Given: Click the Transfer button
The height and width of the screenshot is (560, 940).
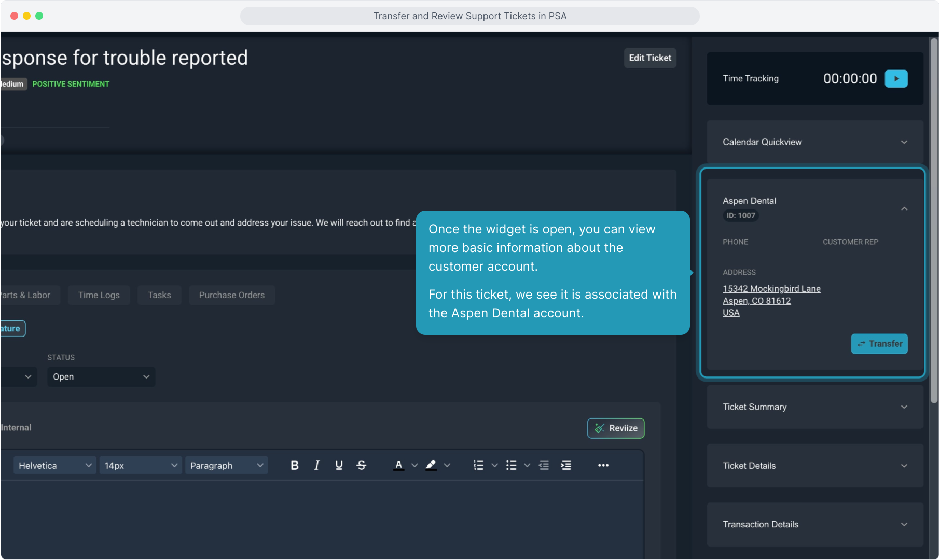Looking at the screenshot, I should pyautogui.click(x=879, y=344).
